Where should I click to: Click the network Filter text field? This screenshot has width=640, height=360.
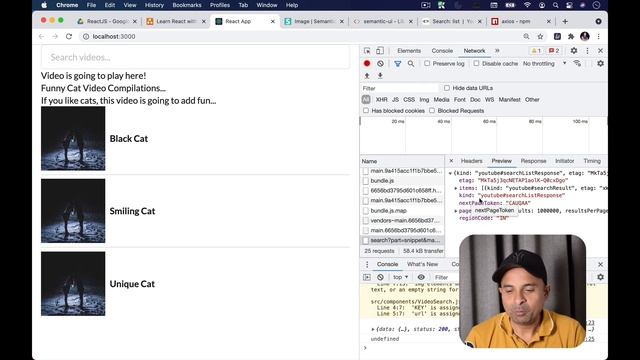point(400,88)
